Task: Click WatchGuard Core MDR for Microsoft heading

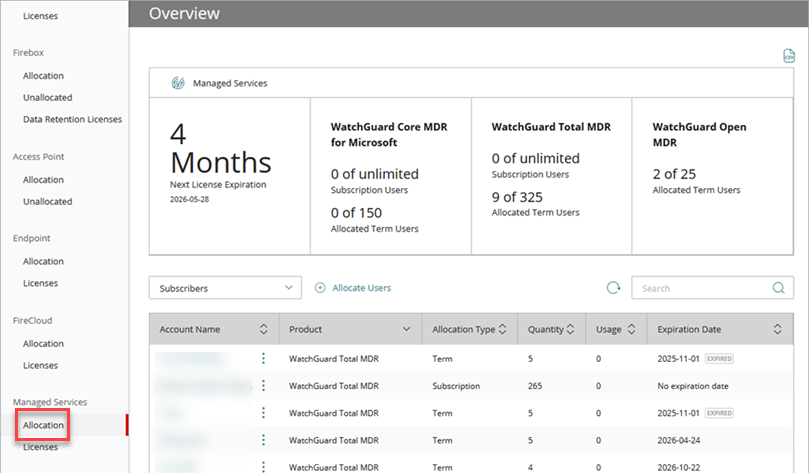Action: pos(389,135)
